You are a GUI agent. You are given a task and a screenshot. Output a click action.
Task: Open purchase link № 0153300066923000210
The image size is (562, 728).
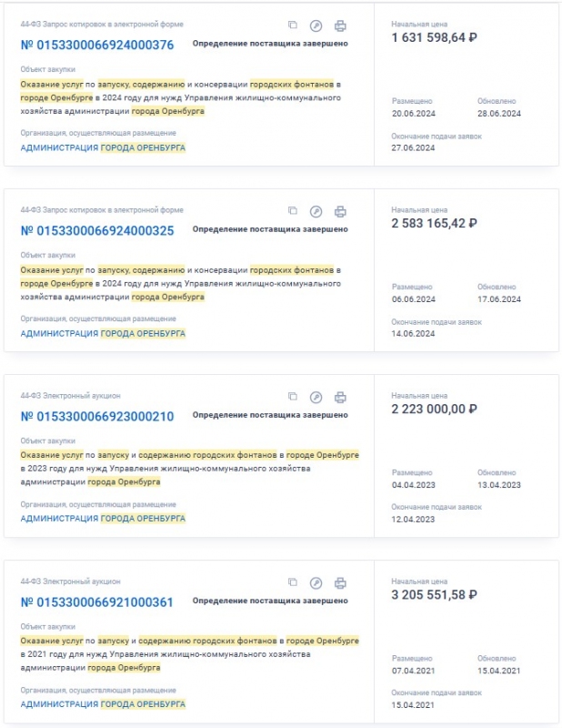click(x=96, y=416)
